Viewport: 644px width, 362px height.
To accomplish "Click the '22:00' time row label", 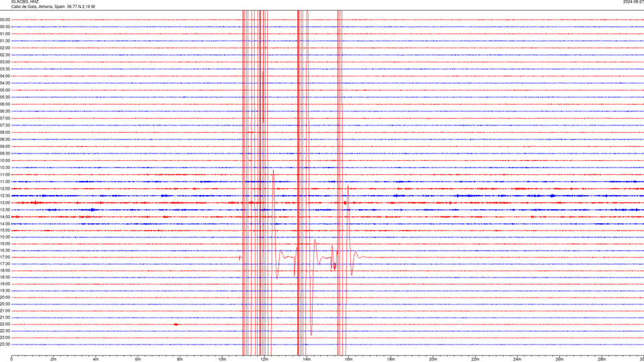I will [5, 324].
